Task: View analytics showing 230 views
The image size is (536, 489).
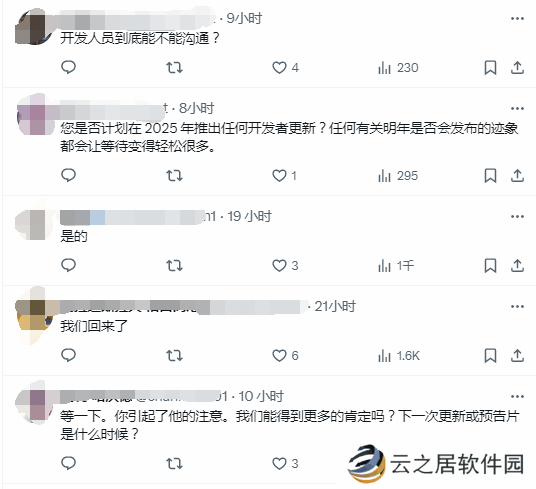Action: (x=398, y=68)
